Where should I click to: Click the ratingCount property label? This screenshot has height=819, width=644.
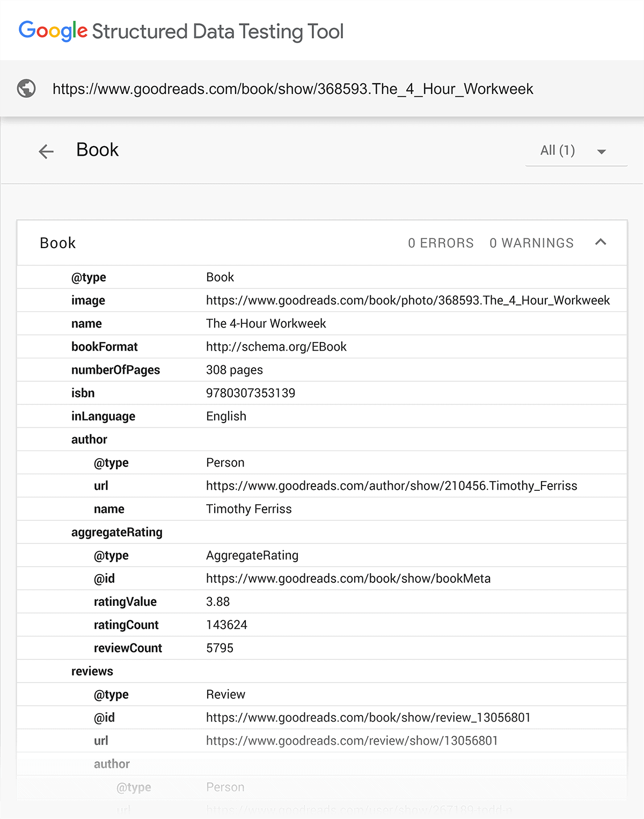[126, 625]
